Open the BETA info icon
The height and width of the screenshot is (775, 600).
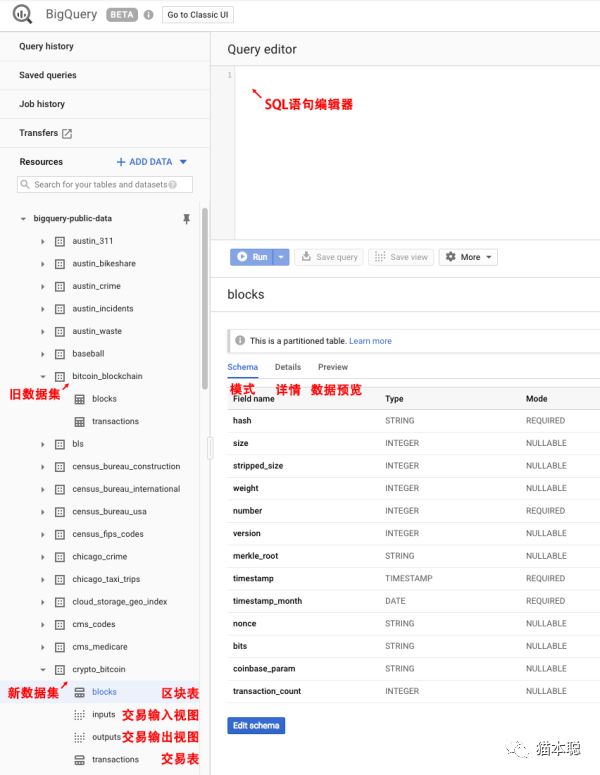pyautogui.click(x=148, y=15)
